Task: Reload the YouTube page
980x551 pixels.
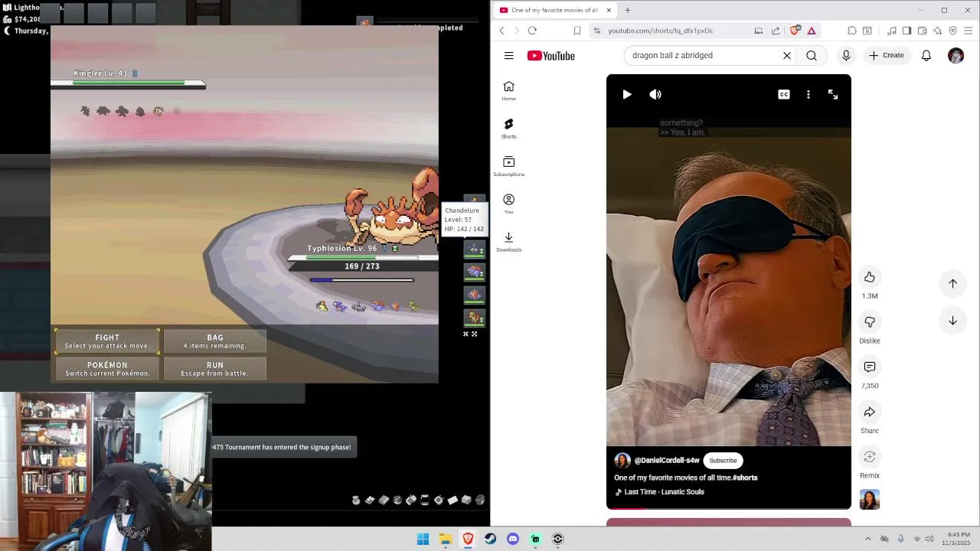Action: (532, 31)
